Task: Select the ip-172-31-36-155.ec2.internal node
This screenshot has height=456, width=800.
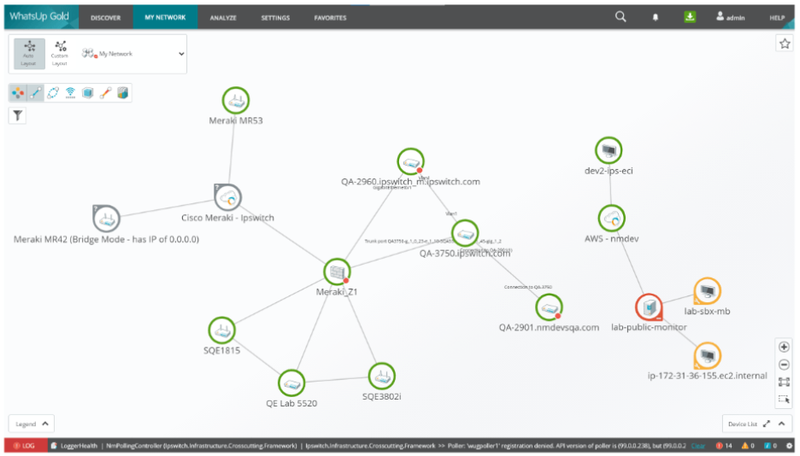Action: [x=707, y=356]
